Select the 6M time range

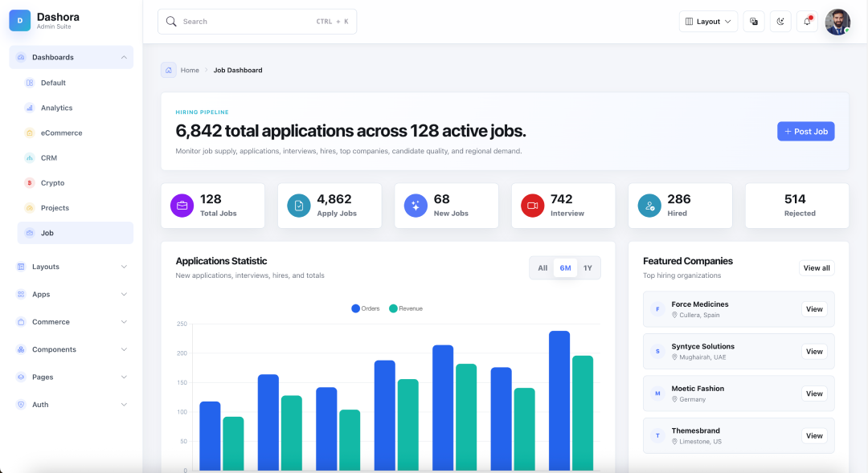point(565,268)
